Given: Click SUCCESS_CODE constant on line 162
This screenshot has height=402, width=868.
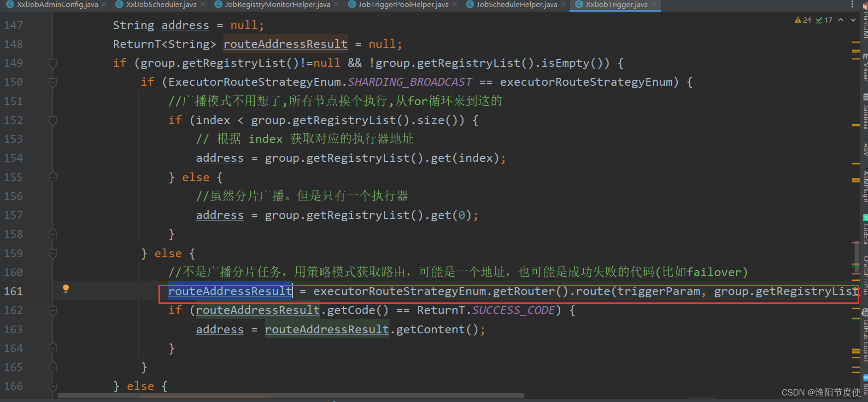Looking at the screenshot, I should pyautogui.click(x=514, y=310).
